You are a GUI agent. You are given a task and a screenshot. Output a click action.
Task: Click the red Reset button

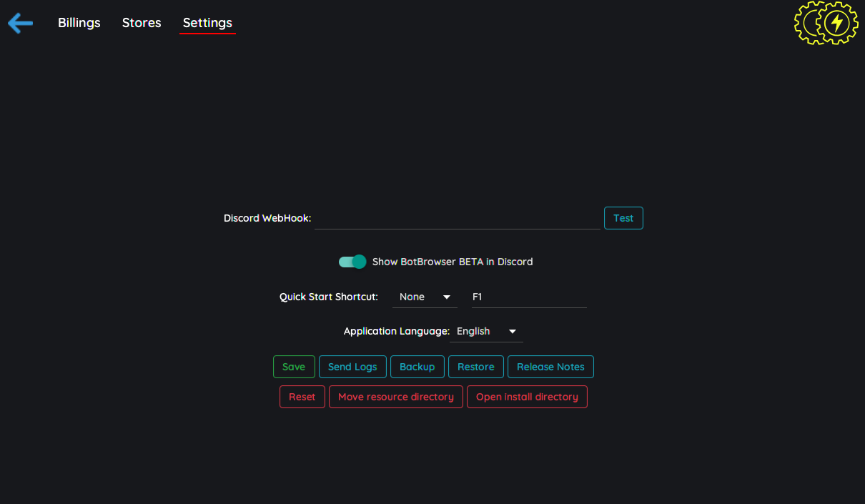pos(302,397)
